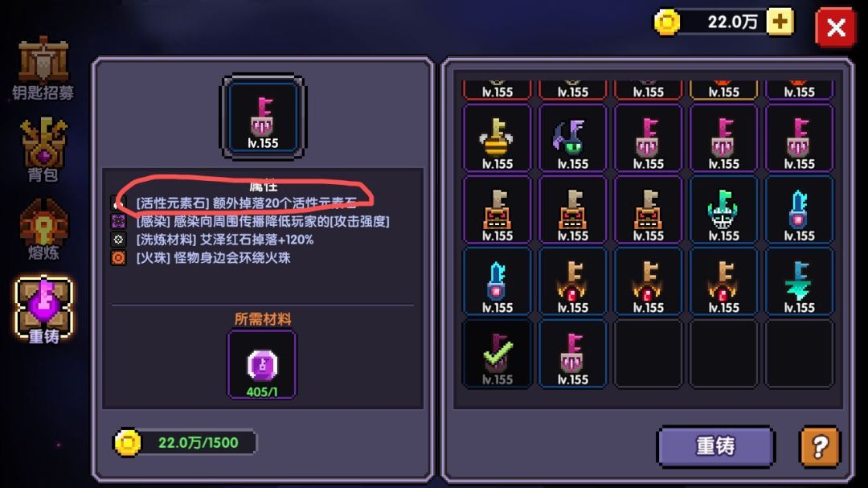Select the pink key beside the checkmarked one
868x488 pixels.
coord(572,354)
